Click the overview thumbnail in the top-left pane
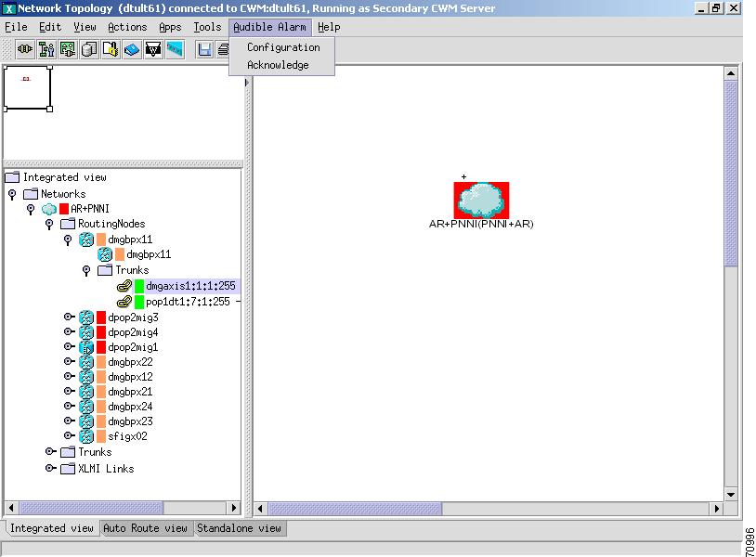Viewport: 756px width, 557px height. pos(27,88)
